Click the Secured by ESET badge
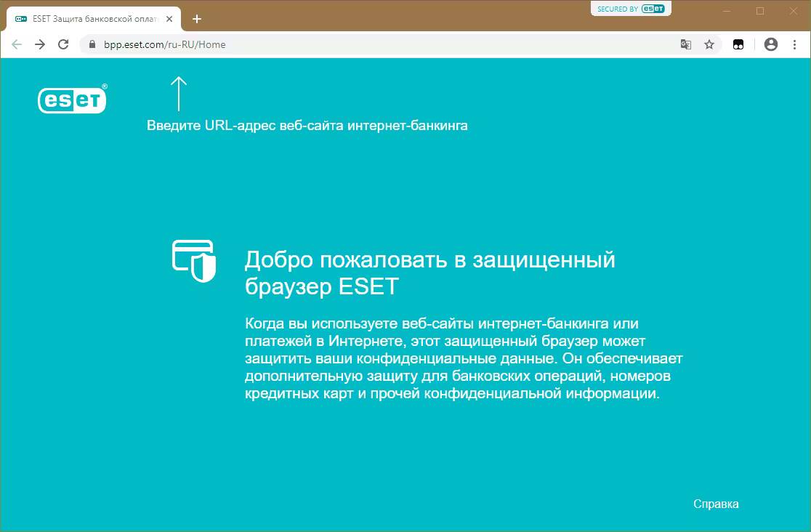Image resolution: width=811 pixels, height=532 pixels. coord(631,9)
